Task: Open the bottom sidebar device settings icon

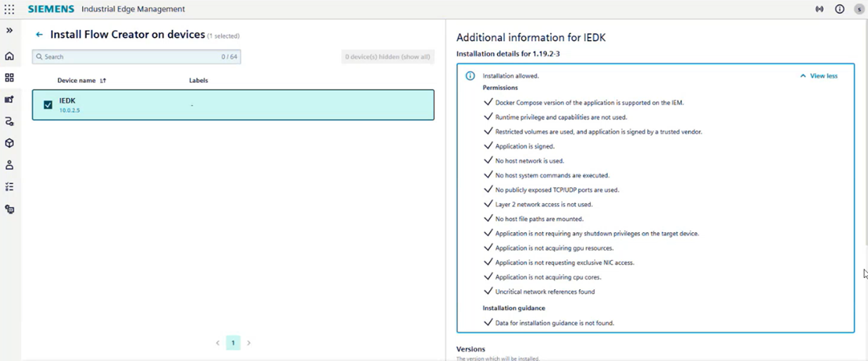Action: pos(9,209)
